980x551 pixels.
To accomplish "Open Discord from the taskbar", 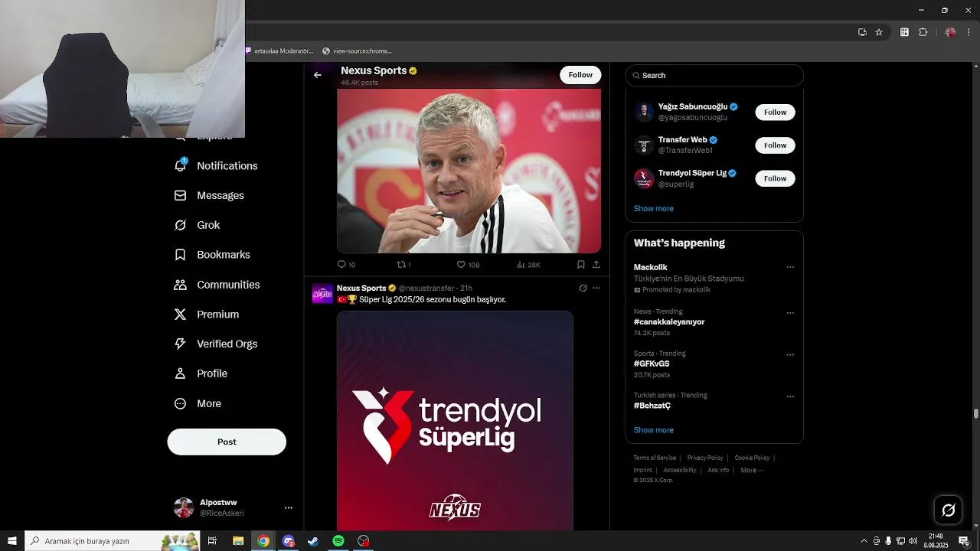I will [x=288, y=541].
